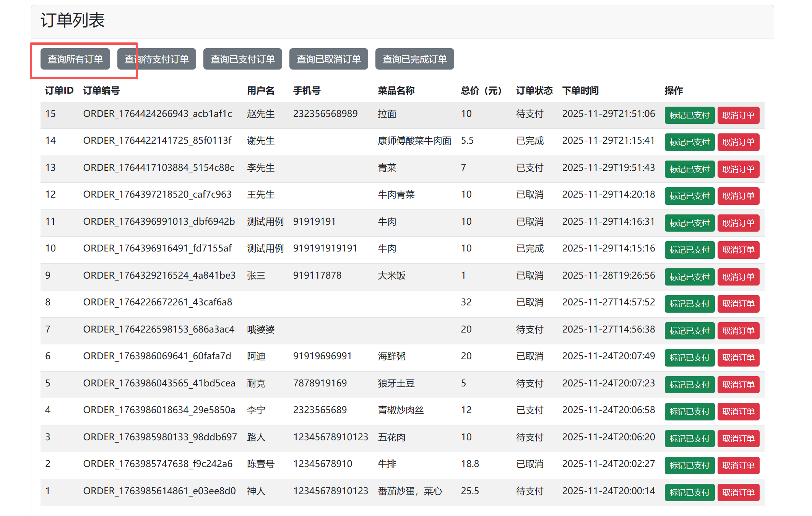This screenshot has height=516, width=812.
Task: Cancel order 14 康师傅酸菜牛肉面
Action: (x=738, y=142)
